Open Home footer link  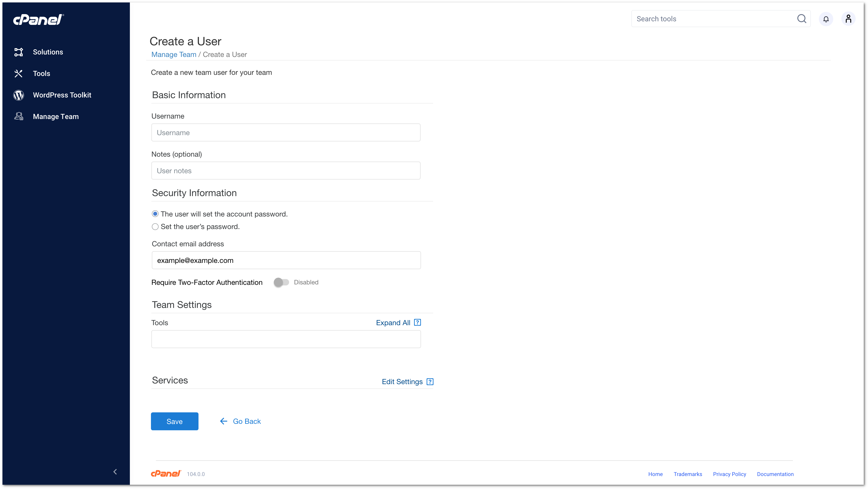coord(655,474)
